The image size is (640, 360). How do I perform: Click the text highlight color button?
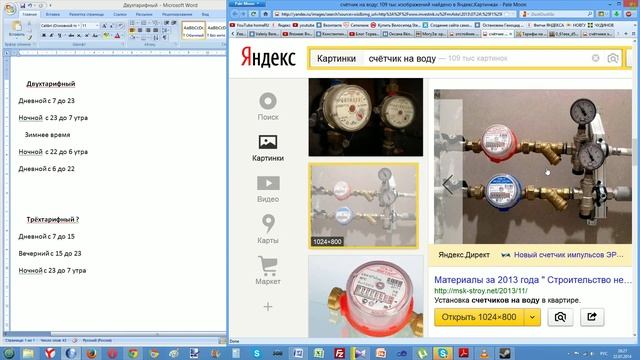(x=107, y=36)
